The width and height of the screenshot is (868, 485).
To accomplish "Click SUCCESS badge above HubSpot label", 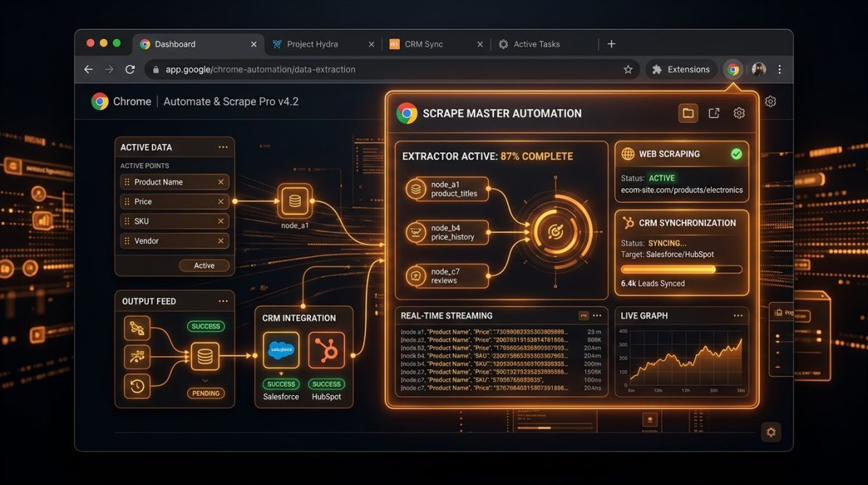I will (326, 384).
